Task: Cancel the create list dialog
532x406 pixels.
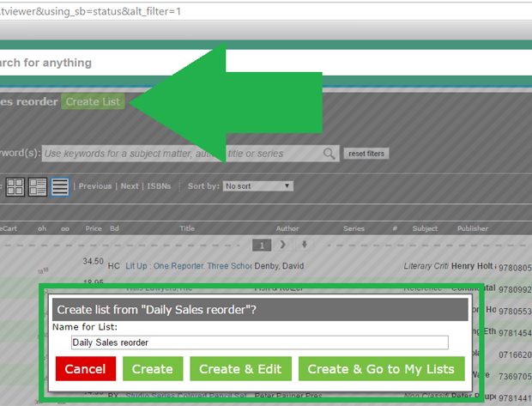Action: (x=85, y=369)
